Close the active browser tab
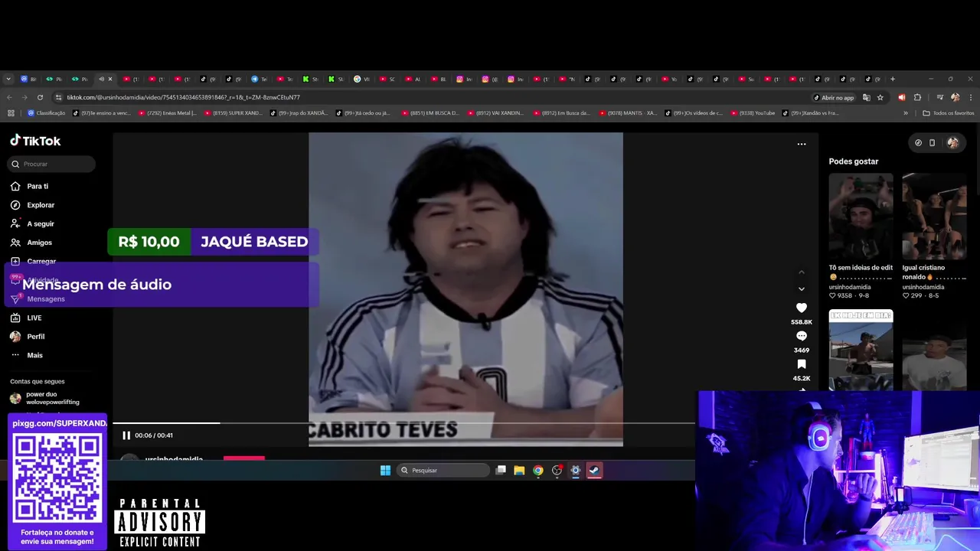Viewport: 980px width, 551px height. [x=109, y=79]
